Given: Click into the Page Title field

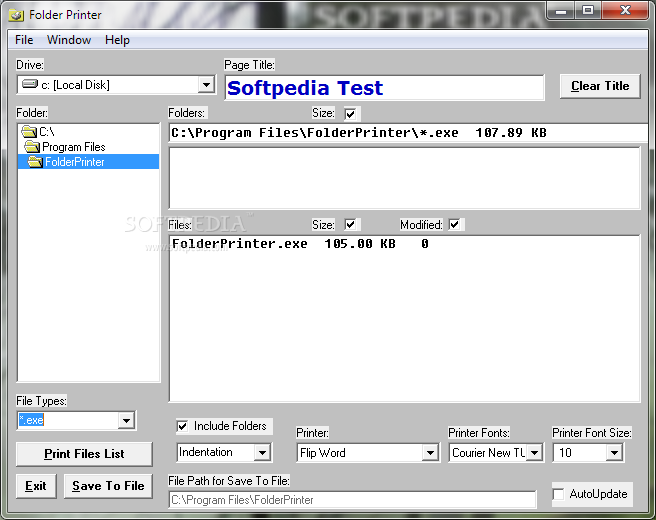Looking at the screenshot, I should pos(384,88).
